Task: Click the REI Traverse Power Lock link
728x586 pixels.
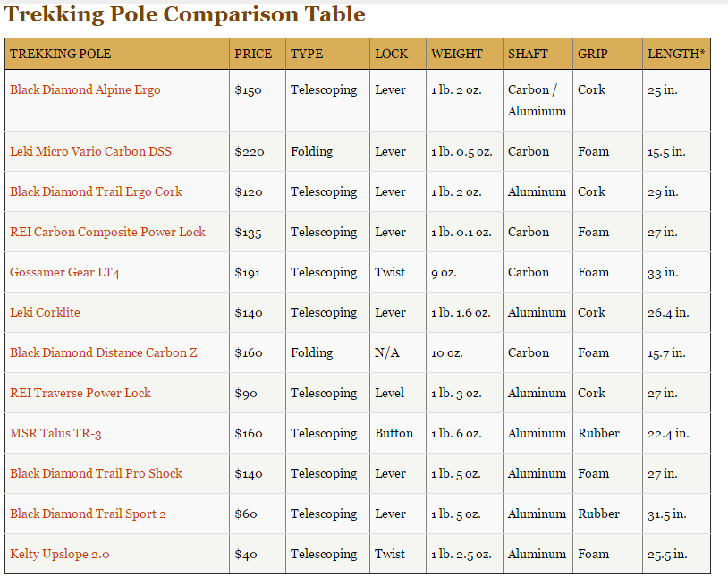Action: [x=80, y=393]
